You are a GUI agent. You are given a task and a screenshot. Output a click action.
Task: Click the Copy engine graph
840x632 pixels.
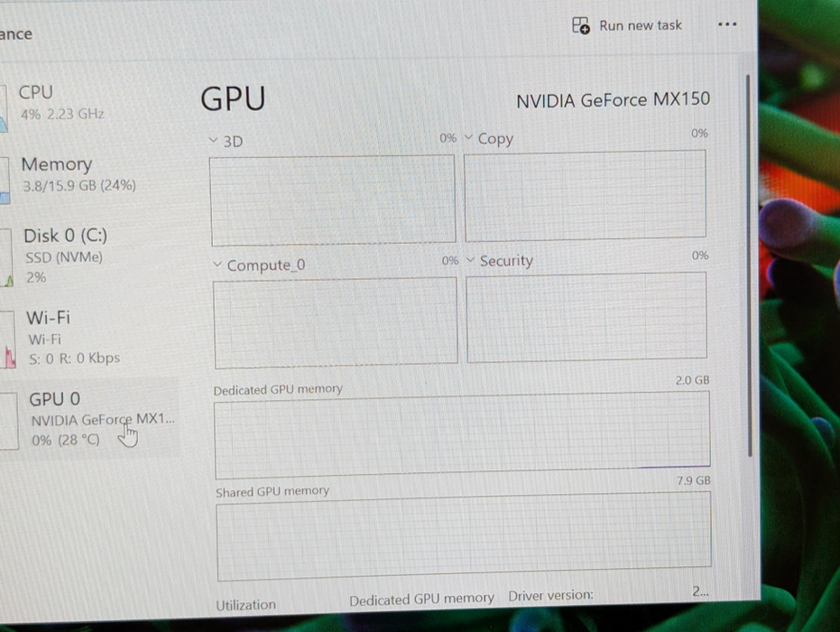coord(585,195)
